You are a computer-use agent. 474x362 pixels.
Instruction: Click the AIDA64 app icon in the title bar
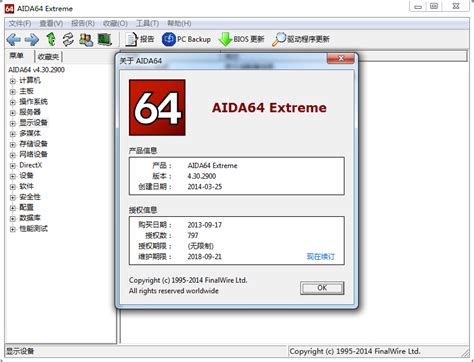[9, 8]
